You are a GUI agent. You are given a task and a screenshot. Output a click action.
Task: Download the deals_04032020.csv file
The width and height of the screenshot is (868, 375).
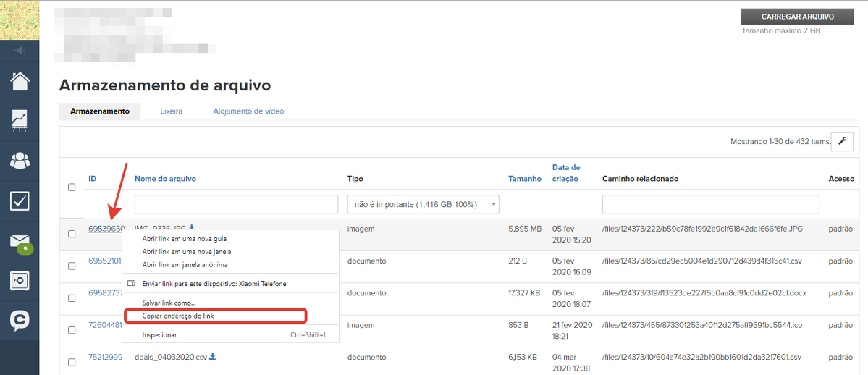[213, 357]
